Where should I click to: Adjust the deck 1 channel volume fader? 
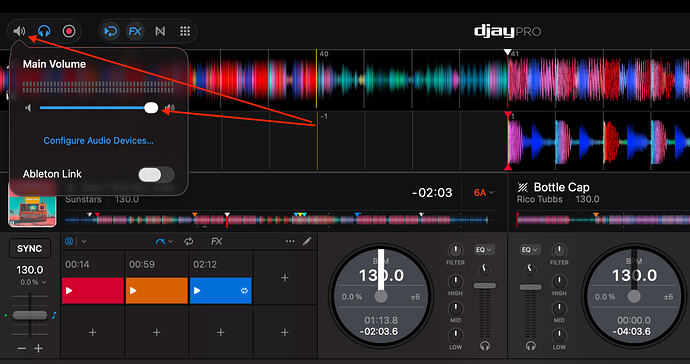(x=484, y=286)
